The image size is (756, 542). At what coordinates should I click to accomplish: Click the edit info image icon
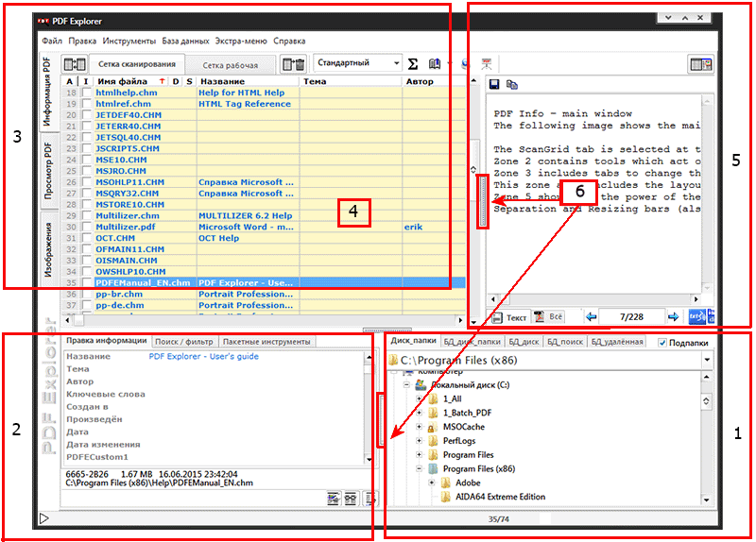(x=334, y=499)
